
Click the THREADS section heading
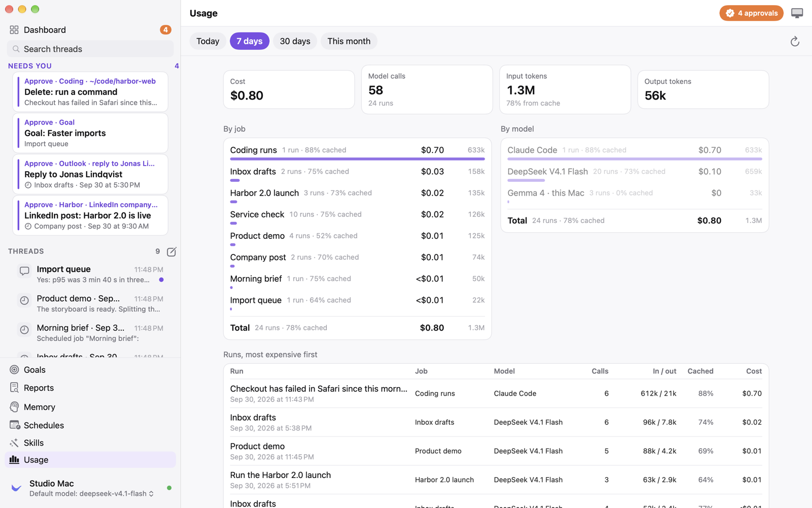coord(26,251)
